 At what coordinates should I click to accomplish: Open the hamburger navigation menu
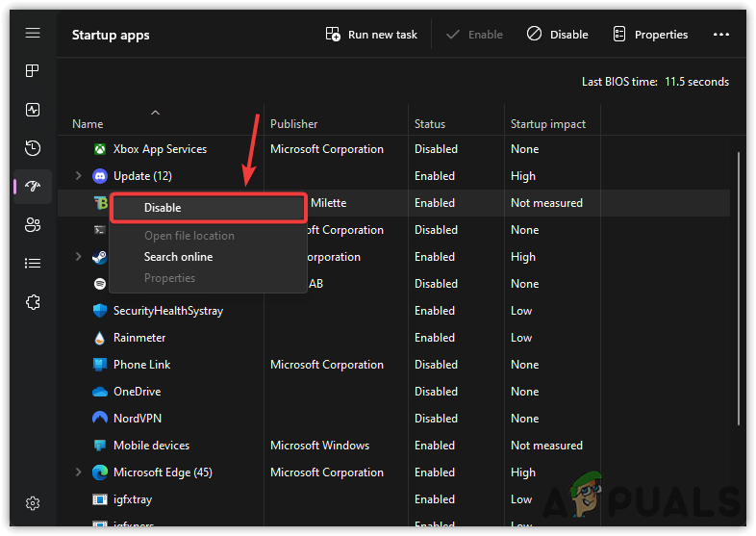click(x=33, y=33)
